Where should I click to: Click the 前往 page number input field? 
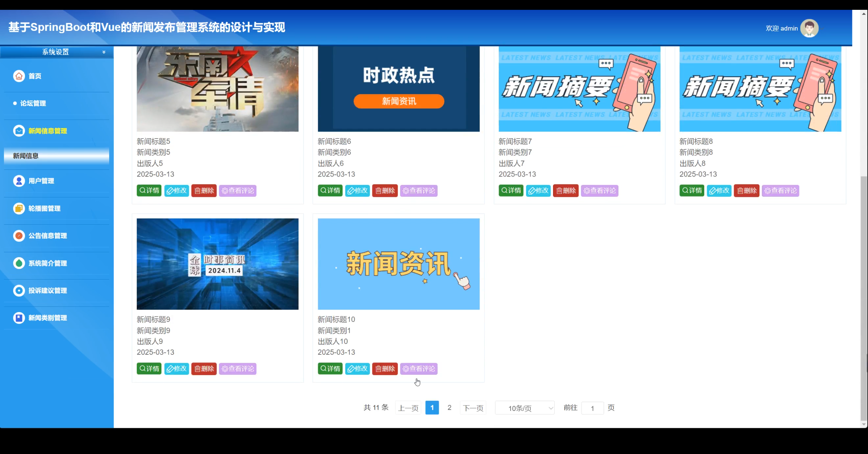pyautogui.click(x=592, y=408)
